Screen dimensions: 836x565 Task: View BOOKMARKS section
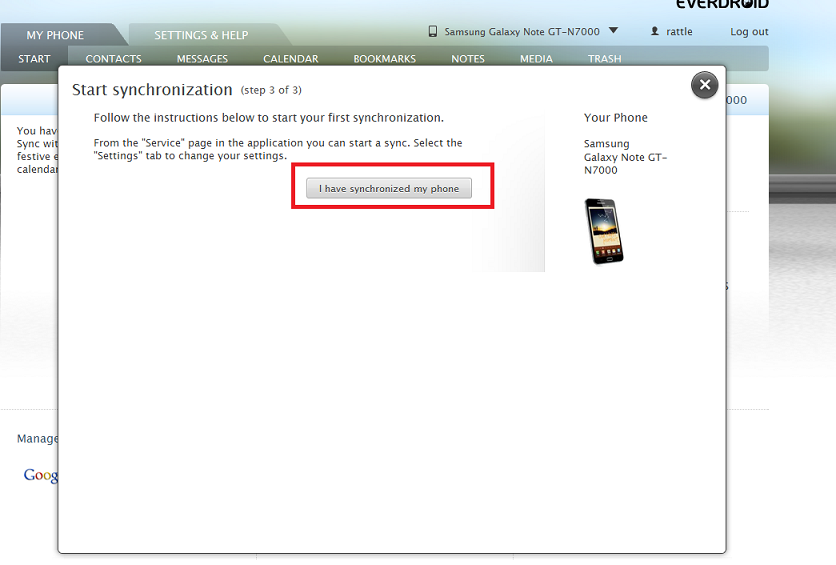tap(384, 59)
